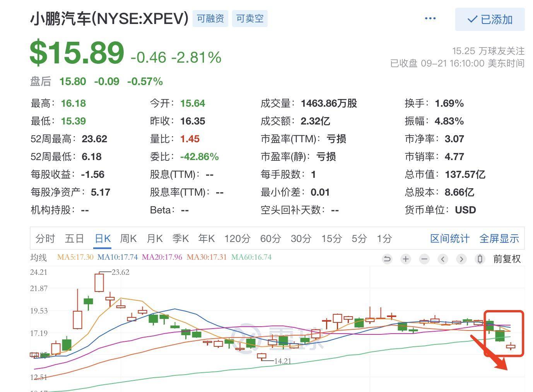Image resolution: width=533 pixels, height=392 pixels.
Task: Click the 委比 value -42.86%
Action: [200, 157]
